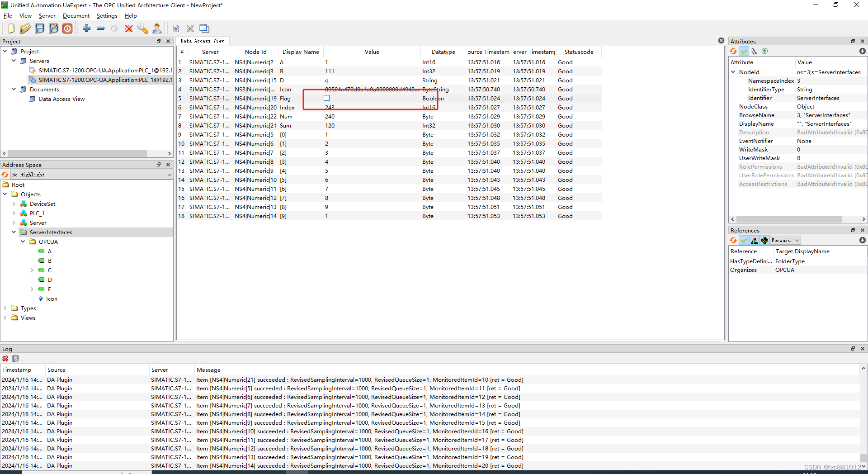Sort by the Statuscode column header
This screenshot has width=868, height=474.
(x=579, y=52)
